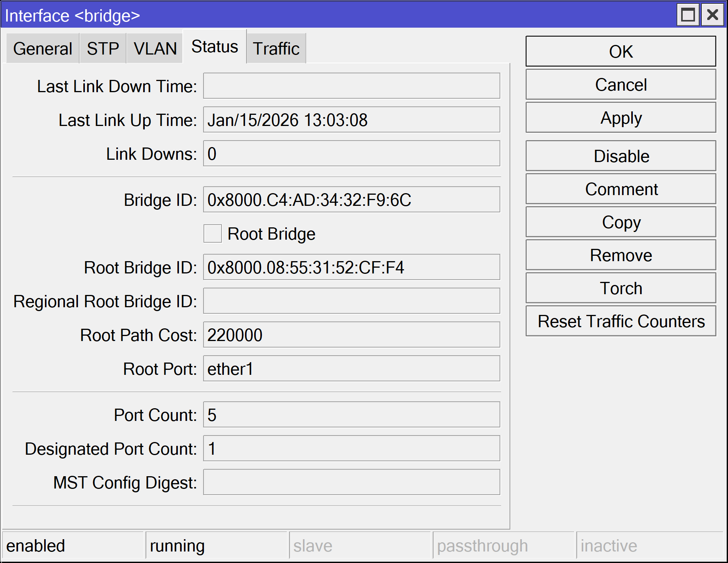Click the MST Config Digest field
This screenshot has width=728, height=563.
[351, 482]
